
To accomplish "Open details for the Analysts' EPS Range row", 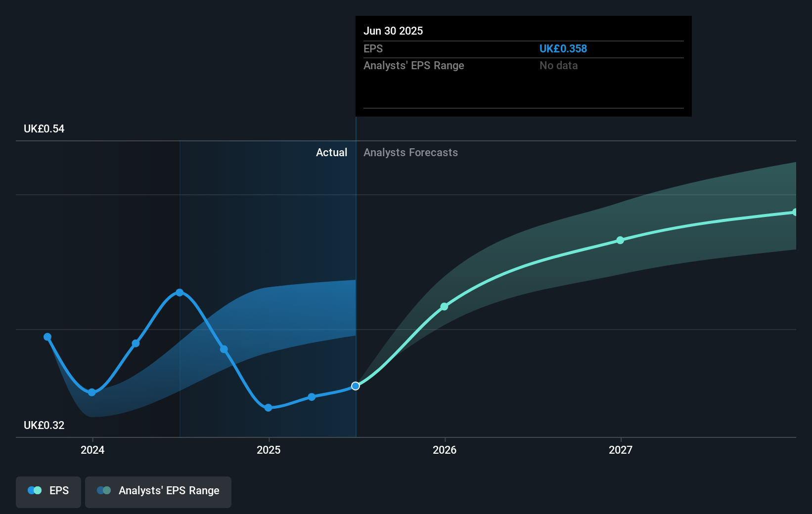I will click(x=414, y=65).
